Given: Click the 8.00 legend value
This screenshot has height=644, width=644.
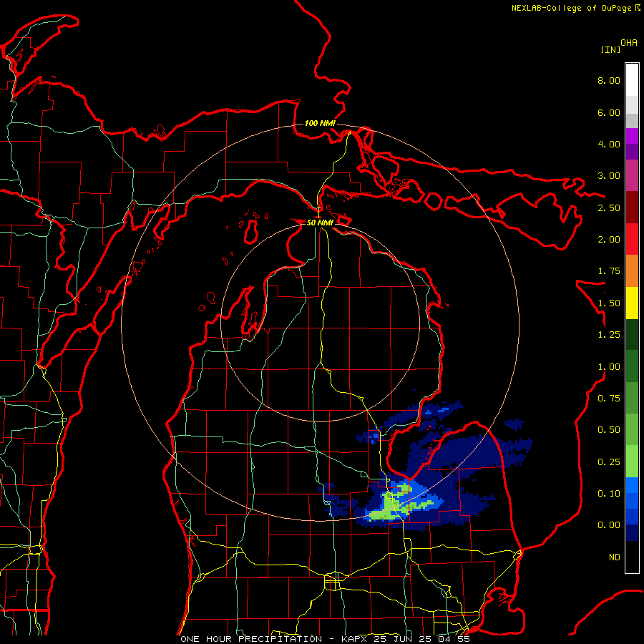Looking at the screenshot, I should 609,80.
